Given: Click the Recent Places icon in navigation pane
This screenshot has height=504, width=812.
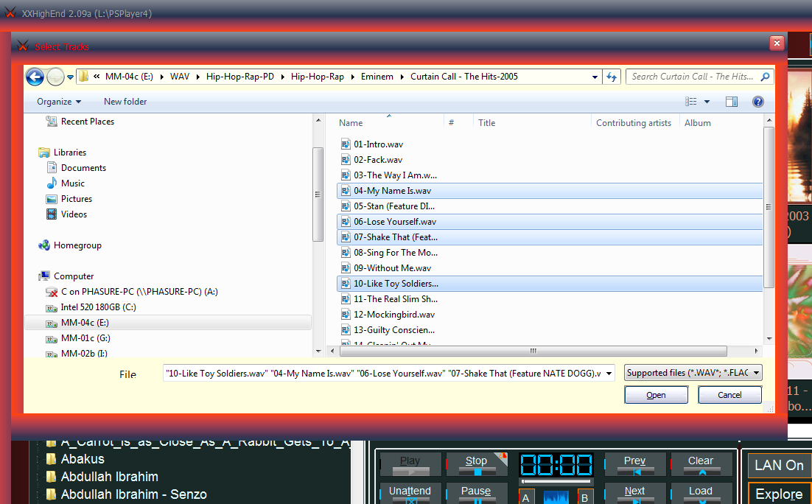Looking at the screenshot, I should coord(52,121).
